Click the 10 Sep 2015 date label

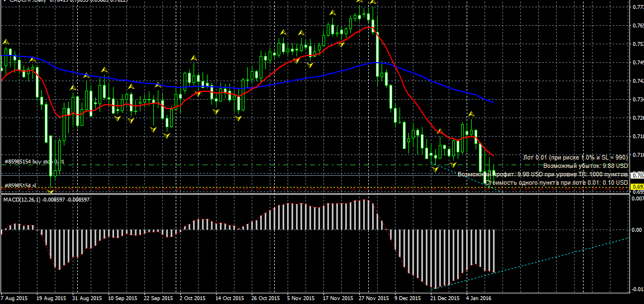point(123,298)
